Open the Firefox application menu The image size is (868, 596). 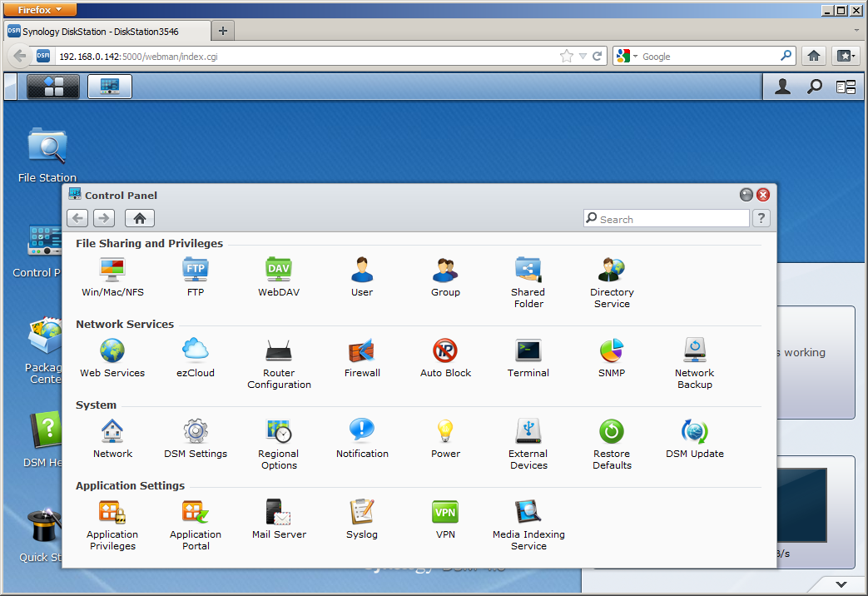click(x=40, y=10)
